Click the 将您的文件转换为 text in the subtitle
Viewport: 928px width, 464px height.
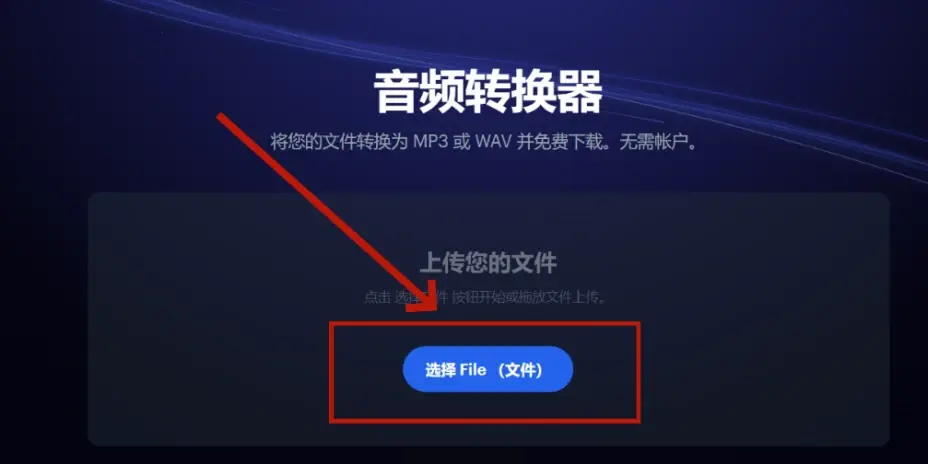pyautogui.click(x=339, y=143)
